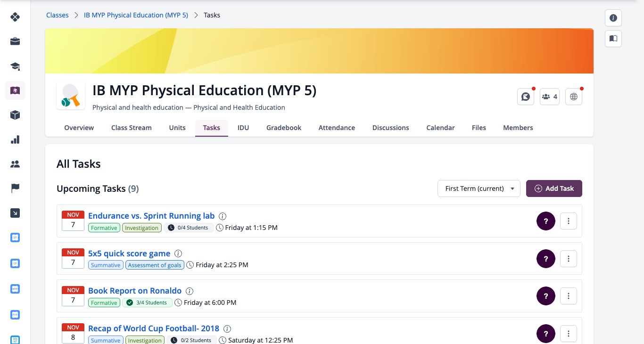The width and height of the screenshot is (644, 344).
Task: Open Book Report on Ronaldo task
Action: (135, 291)
